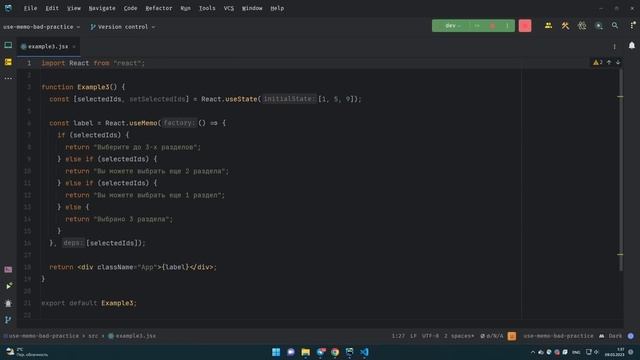Click the hammer and wrench tools icon
The height and width of the screenshot is (360, 640).
point(565,26)
